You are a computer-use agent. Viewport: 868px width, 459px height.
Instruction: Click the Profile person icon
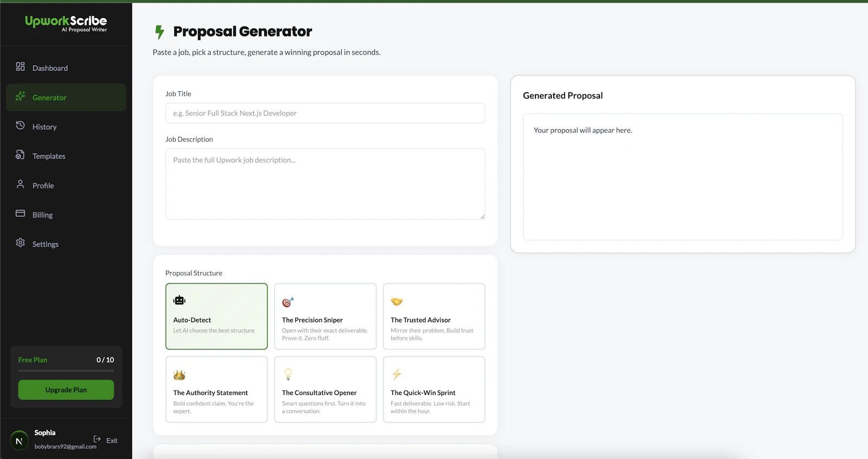pyautogui.click(x=20, y=184)
